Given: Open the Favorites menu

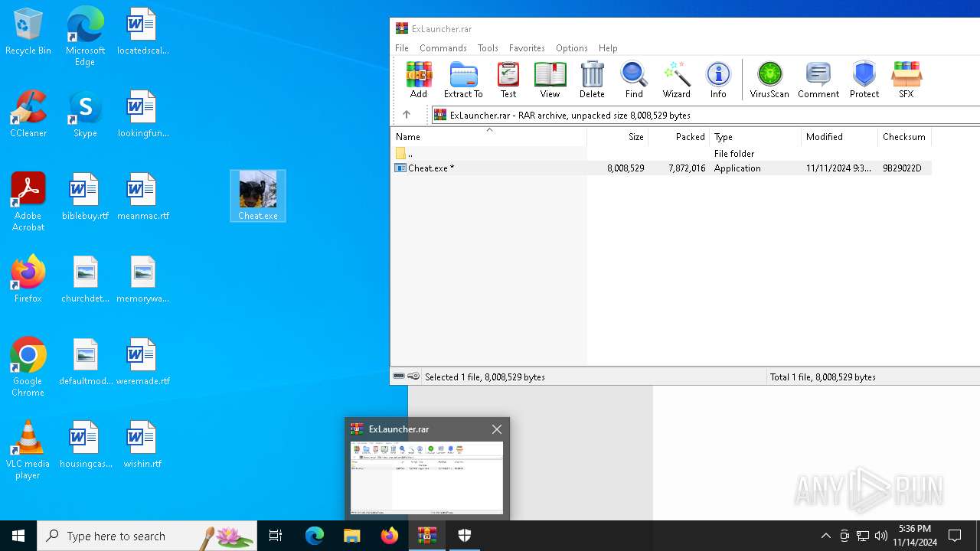Looking at the screenshot, I should coord(527,47).
